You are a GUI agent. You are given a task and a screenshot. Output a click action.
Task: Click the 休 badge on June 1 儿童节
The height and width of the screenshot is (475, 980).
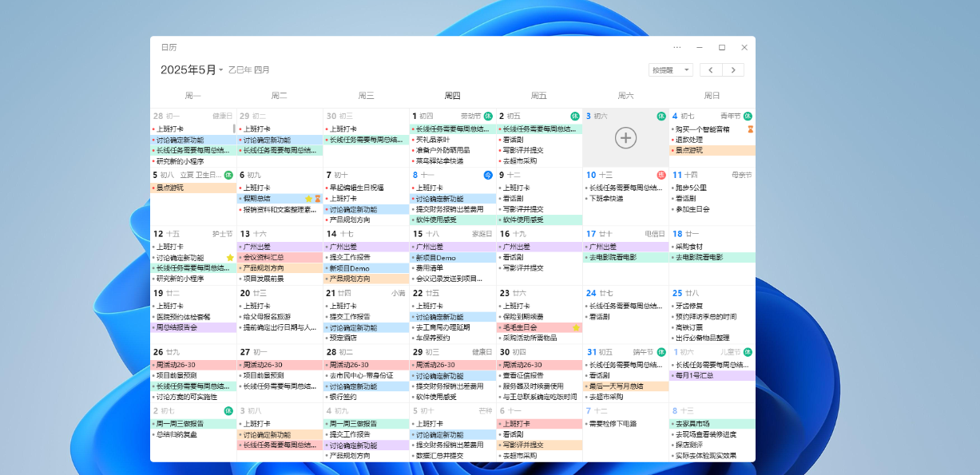(748, 352)
